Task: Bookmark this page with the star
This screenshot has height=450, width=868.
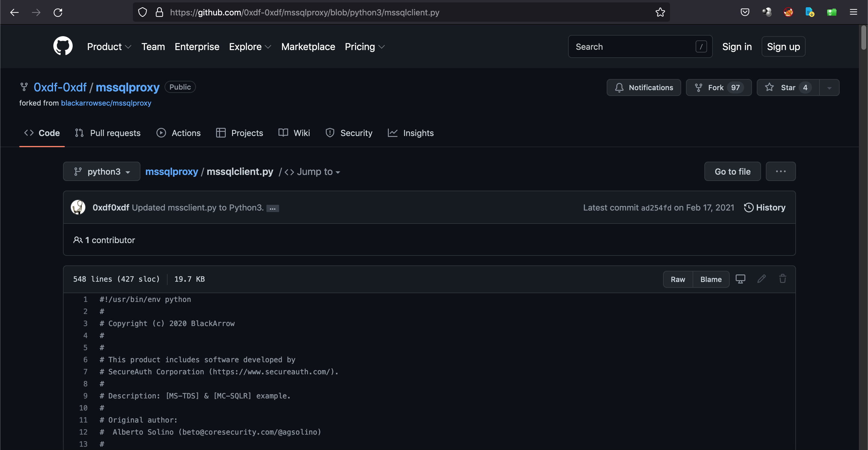Action: point(660,12)
